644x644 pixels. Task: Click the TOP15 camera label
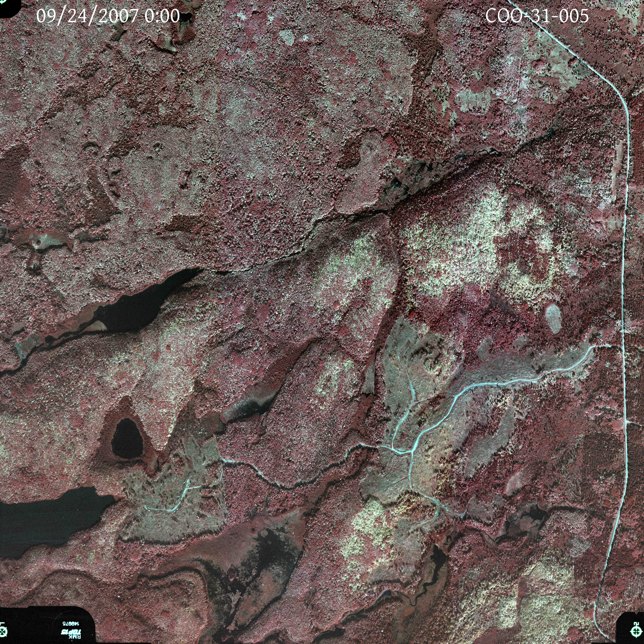[x=71, y=632]
